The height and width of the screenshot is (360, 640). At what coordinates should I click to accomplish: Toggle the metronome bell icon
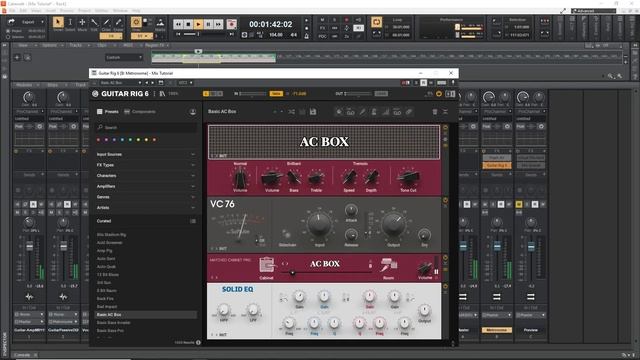click(x=307, y=36)
